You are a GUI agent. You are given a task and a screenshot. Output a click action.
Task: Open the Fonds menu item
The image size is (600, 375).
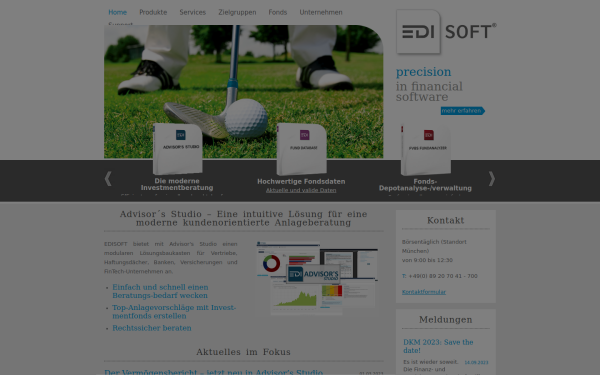(x=277, y=12)
